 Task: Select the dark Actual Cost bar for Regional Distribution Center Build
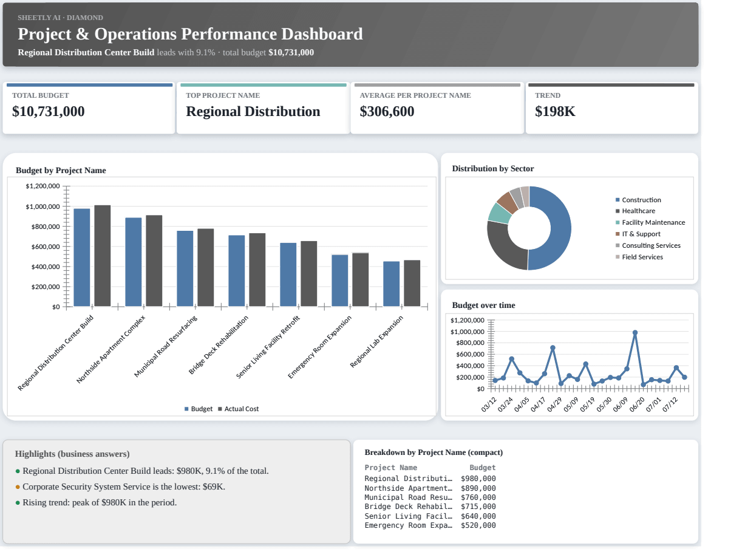tap(103, 256)
